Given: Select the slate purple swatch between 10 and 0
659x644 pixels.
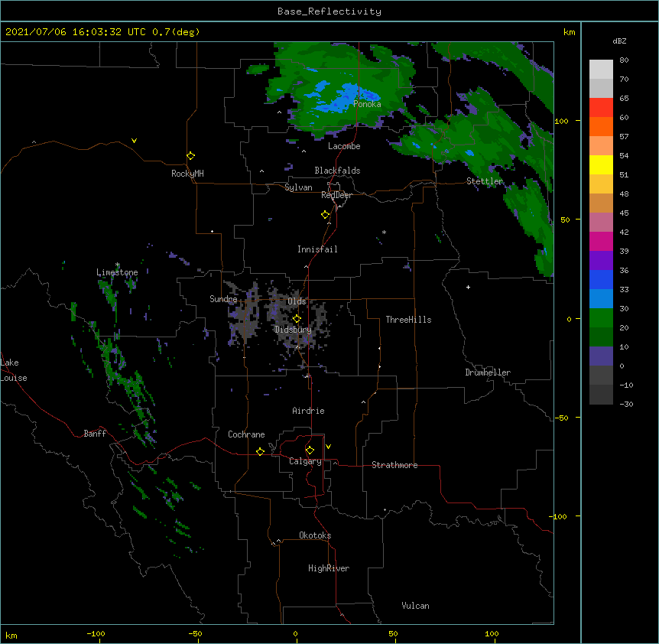Looking at the screenshot, I should click(601, 356).
